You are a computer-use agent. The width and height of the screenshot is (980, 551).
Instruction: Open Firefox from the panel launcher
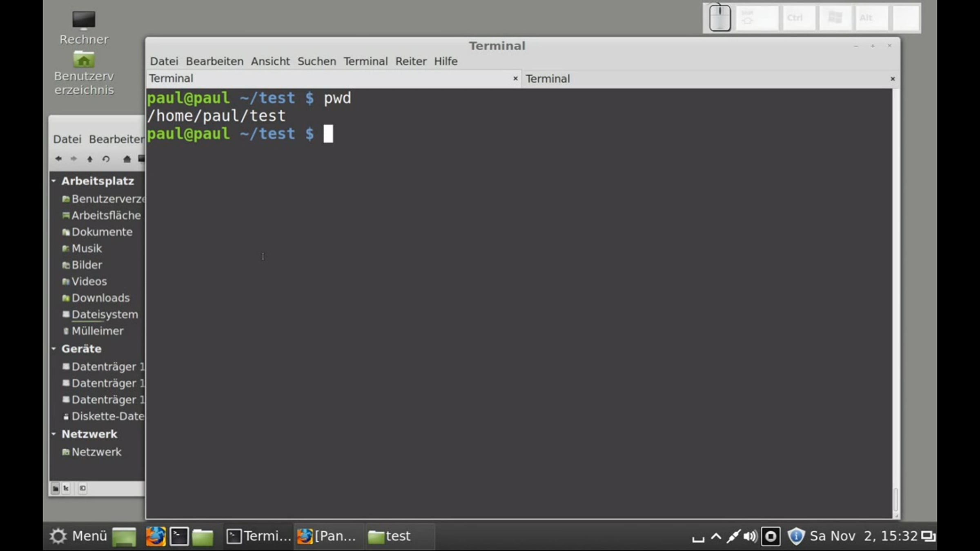pyautogui.click(x=156, y=536)
